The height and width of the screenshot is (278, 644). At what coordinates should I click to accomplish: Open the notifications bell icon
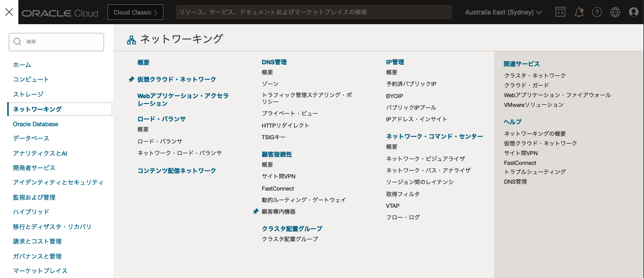(579, 12)
